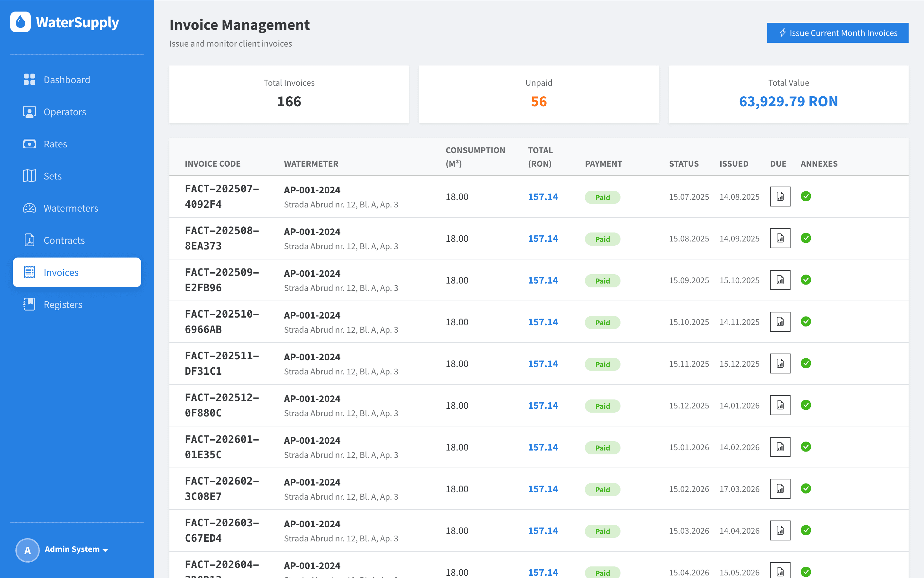Screen dimensions: 924x578
Task: Open annex document for FACT-202511-DF31C1
Action: [x=780, y=363]
